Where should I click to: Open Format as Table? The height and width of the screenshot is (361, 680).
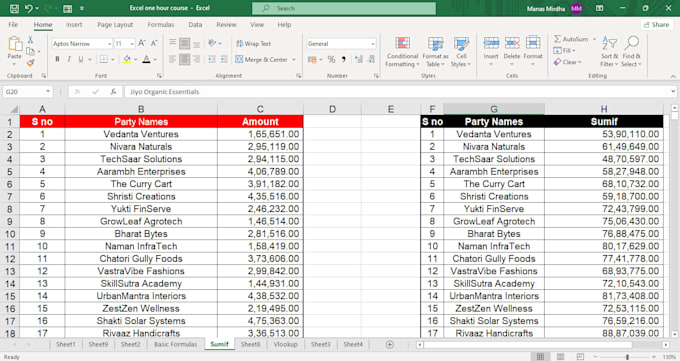(435, 51)
